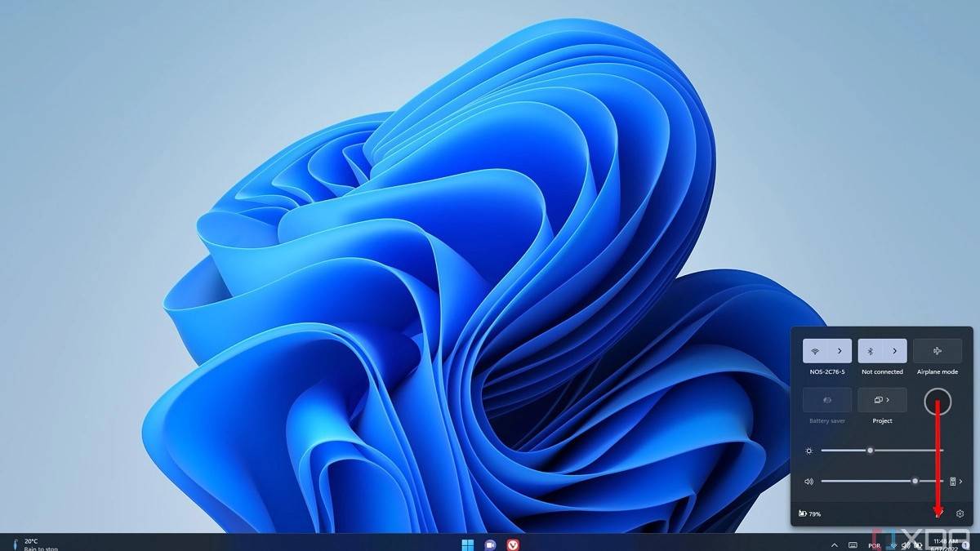Image resolution: width=980 pixels, height=551 pixels.
Task: Click the Not connected Bluetooth label
Action: click(x=882, y=371)
